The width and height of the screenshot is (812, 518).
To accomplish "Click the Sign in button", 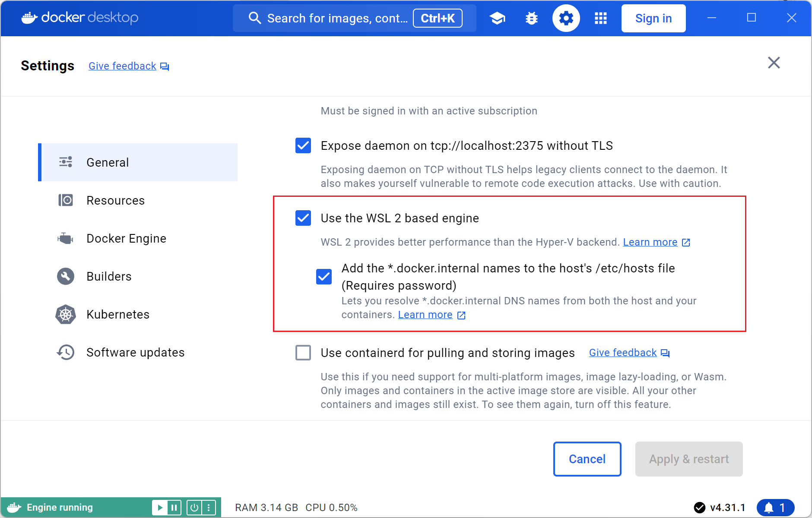I will pyautogui.click(x=653, y=18).
